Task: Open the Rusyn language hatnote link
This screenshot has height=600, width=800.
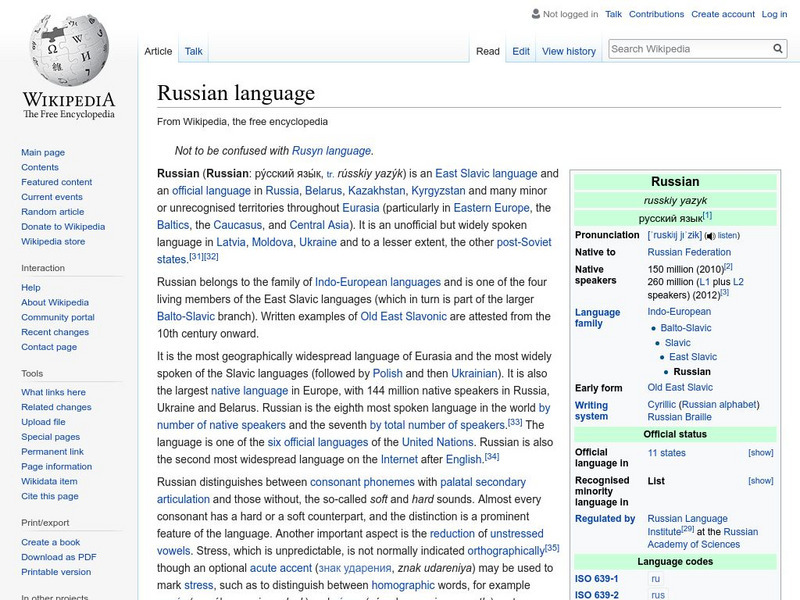Action: [x=331, y=151]
